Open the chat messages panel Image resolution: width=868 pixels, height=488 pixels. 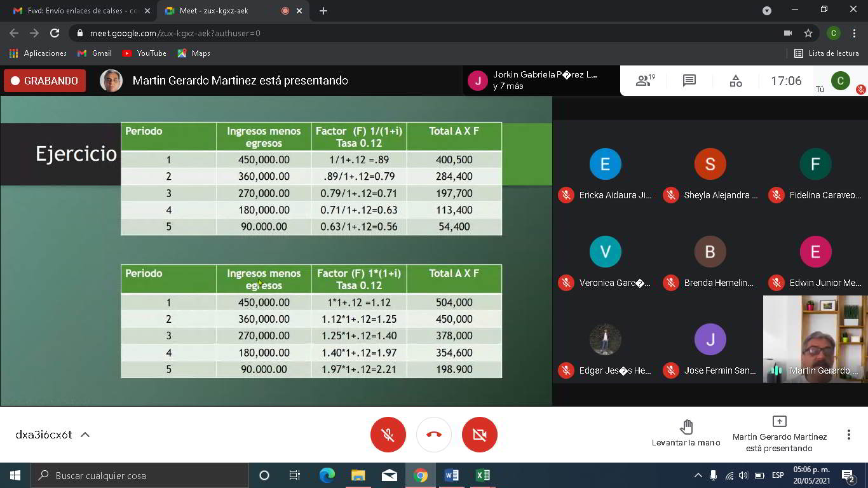click(x=689, y=81)
